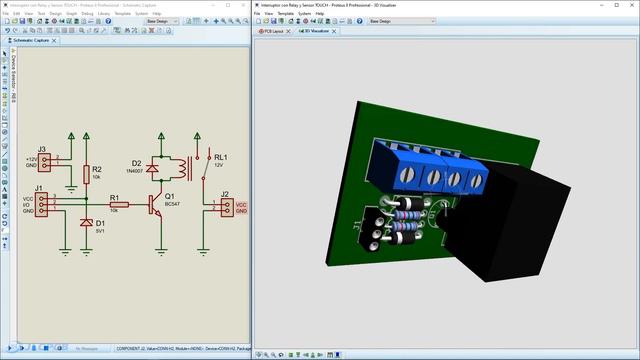Click Home page icon in Schematic Capture toolbar

[x=40, y=21]
